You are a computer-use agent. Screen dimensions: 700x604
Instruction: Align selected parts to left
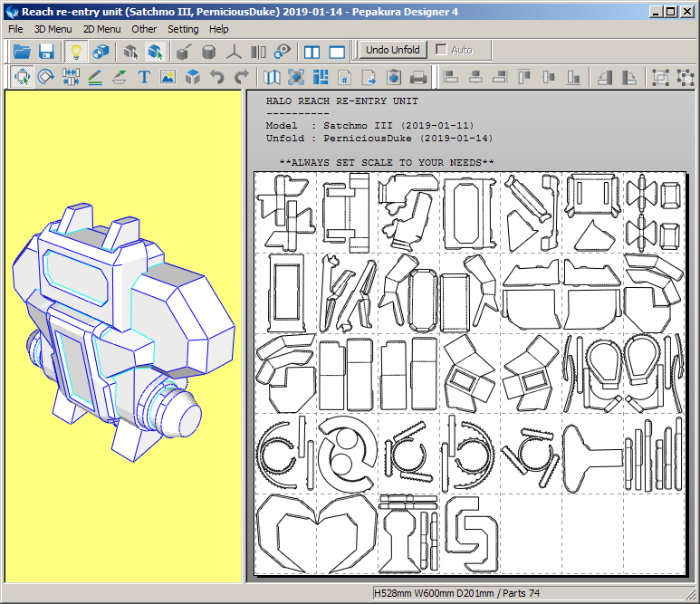[x=451, y=77]
